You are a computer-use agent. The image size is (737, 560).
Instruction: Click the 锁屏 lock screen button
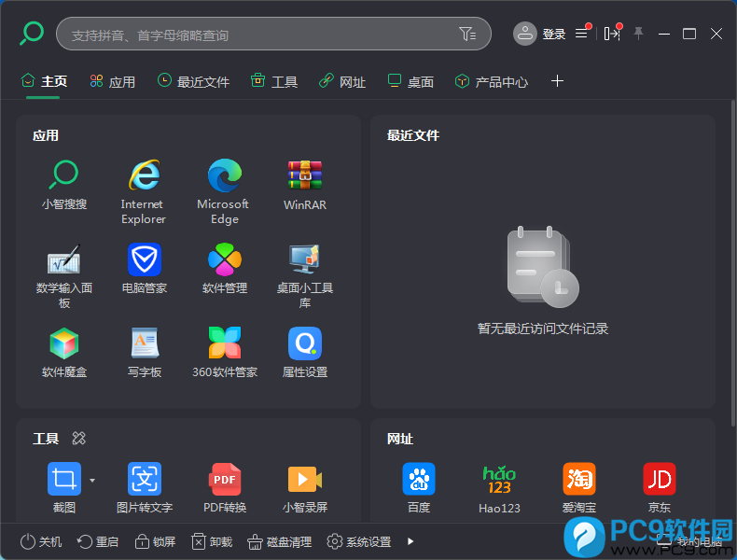pyautogui.click(x=155, y=541)
